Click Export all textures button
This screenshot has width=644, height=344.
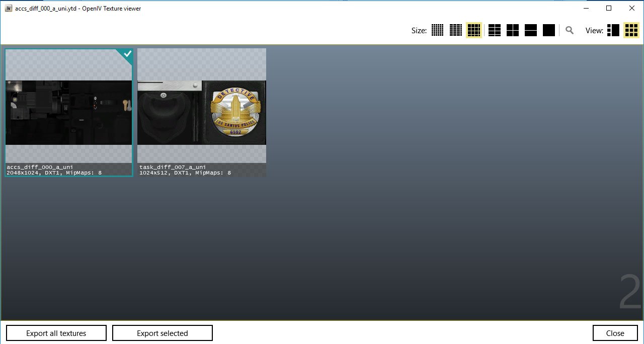click(x=56, y=333)
